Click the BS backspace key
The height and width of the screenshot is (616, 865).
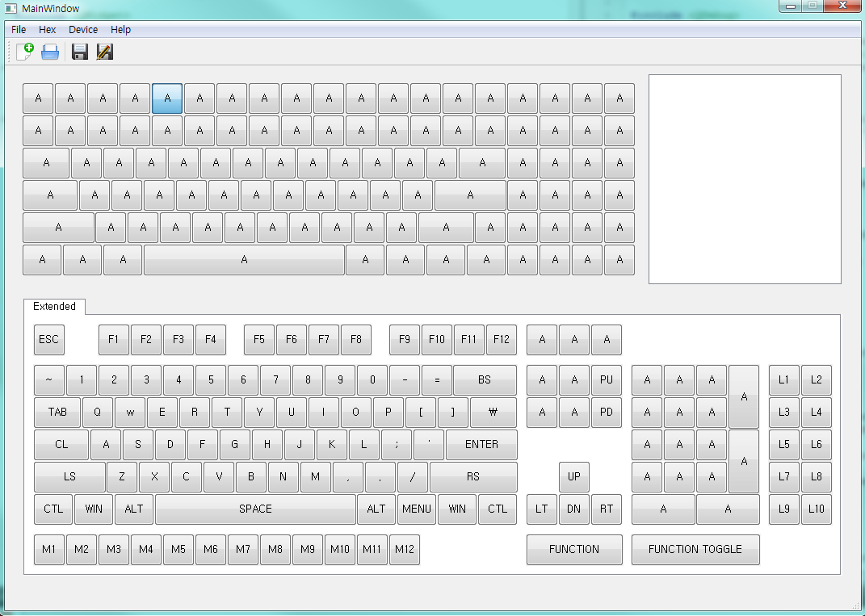click(485, 380)
